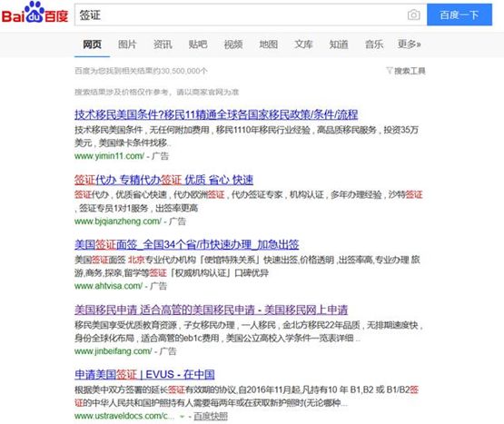Open 更多» tab for more categories
The width and height of the screenshot is (504, 424).
(410, 44)
